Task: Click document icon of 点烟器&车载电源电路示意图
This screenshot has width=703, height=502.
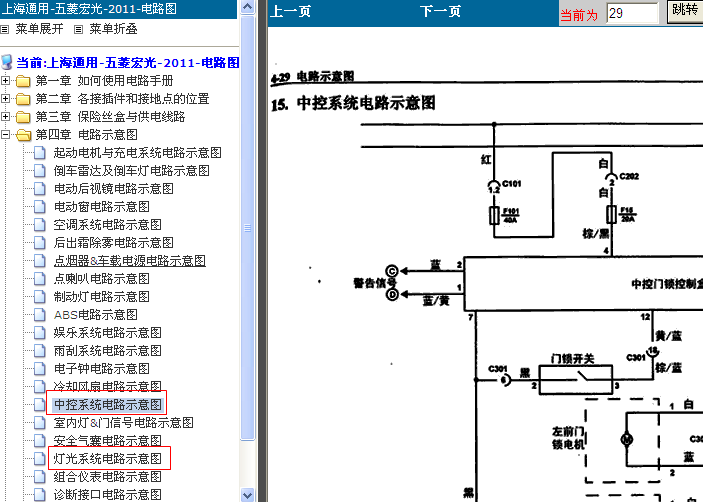Action: 40,260
